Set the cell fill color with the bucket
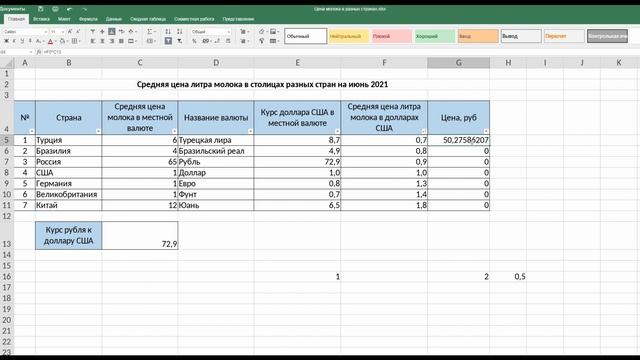Image resolution: width=640 pixels, height=360 pixels. [62, 41]
